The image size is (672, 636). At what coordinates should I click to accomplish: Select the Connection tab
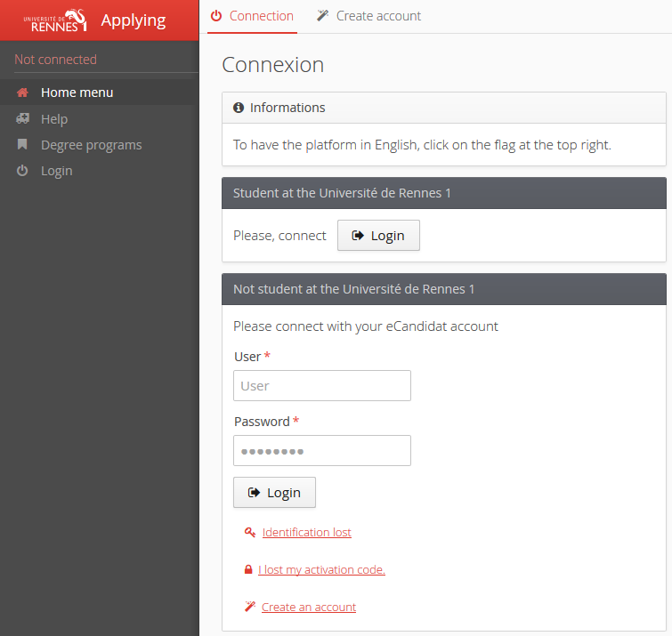click(252, 16)
